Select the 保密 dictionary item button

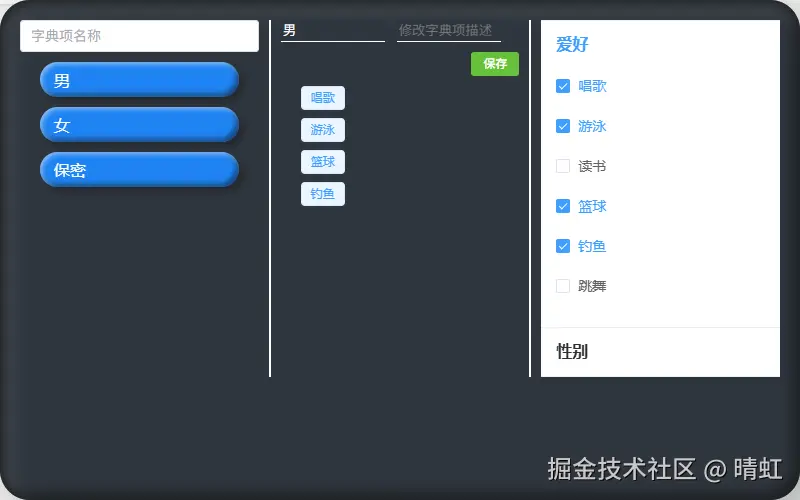tap(139, 169)
